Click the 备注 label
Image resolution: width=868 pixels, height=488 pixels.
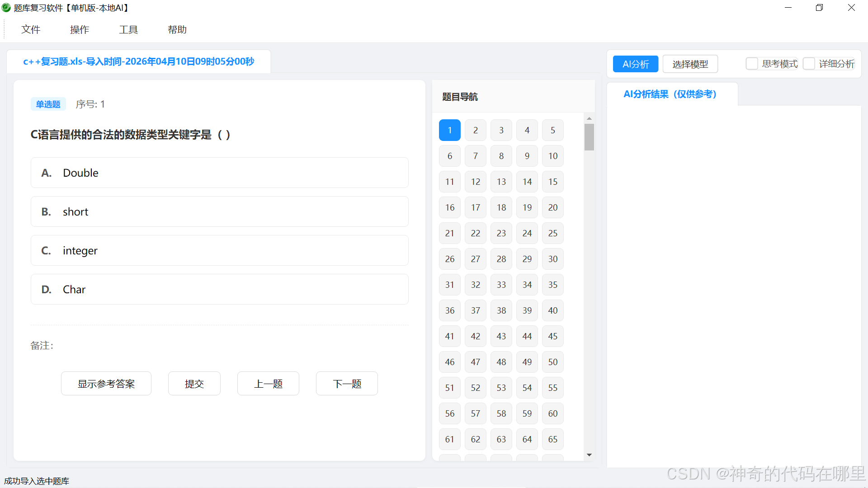pos(42,346)
